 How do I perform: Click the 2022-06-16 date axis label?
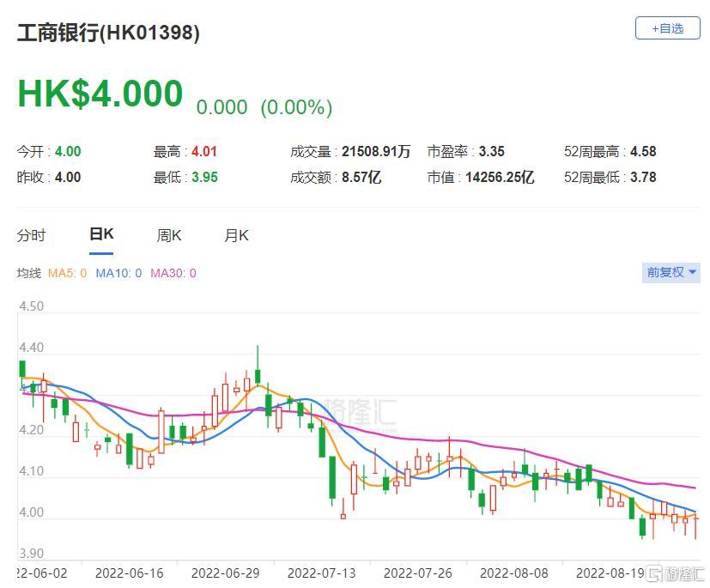(129, 573)
